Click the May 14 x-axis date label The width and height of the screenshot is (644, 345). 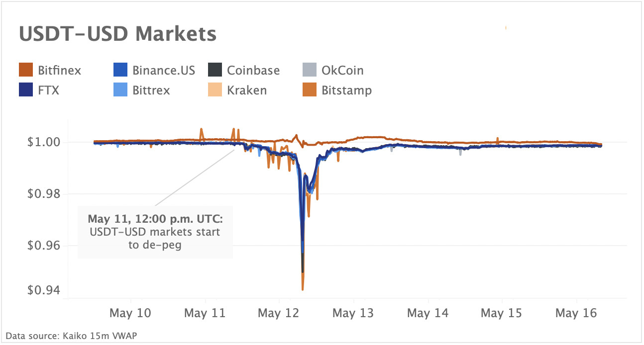(428, 313)
